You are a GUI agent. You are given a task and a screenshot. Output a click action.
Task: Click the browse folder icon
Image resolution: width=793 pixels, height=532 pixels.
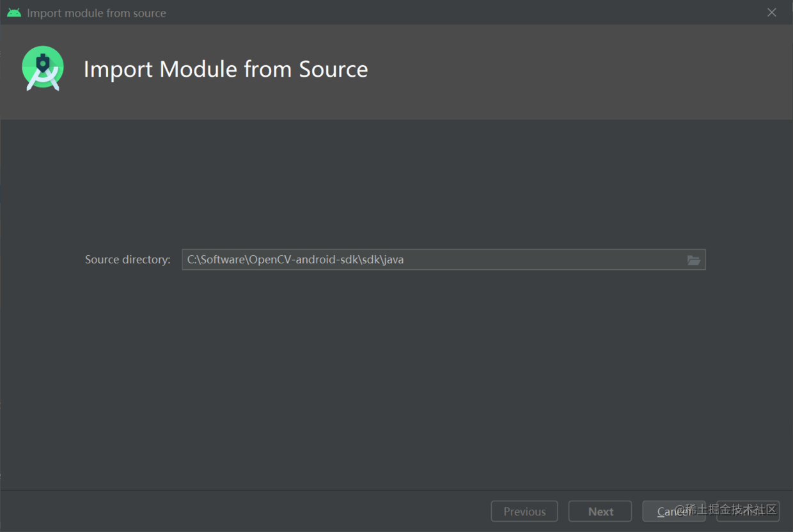coord(693,260)
